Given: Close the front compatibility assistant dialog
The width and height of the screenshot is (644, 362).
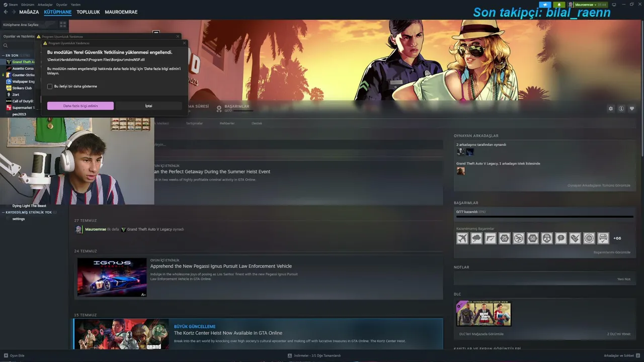Looking at the screenshot, I should [x=184, y=43].
